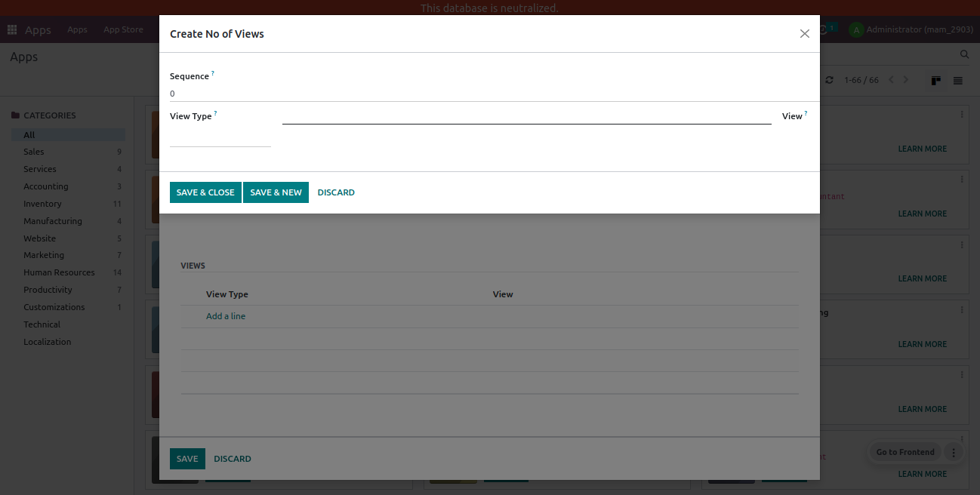Click Go to Frontend button
The width and height of the screenshot is (980, 495).
coord(905,453)
